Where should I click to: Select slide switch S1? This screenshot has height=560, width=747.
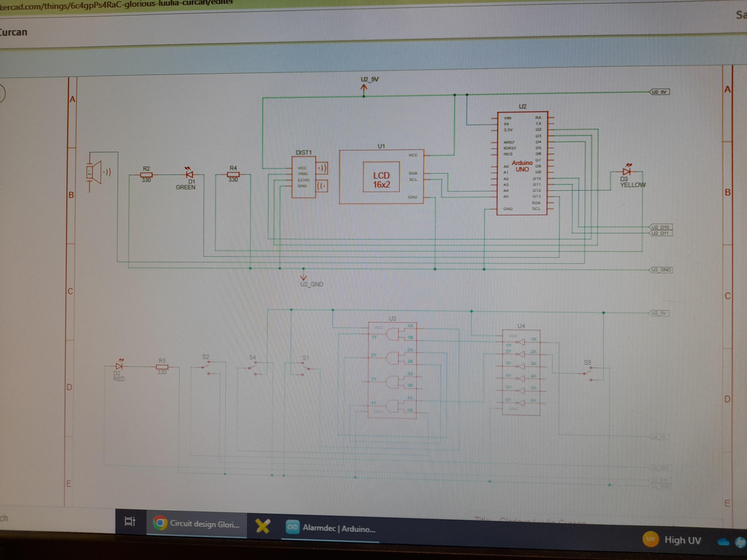pyautogui.click(x=306, y=369)
